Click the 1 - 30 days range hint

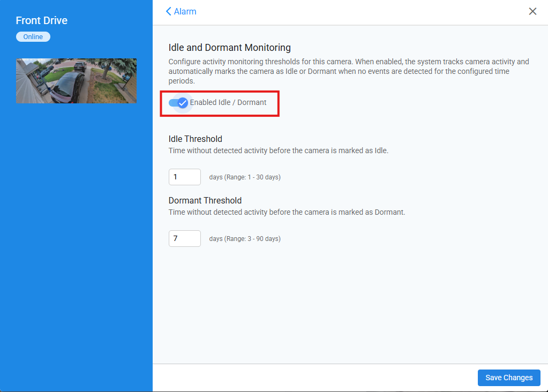point(245,177)
